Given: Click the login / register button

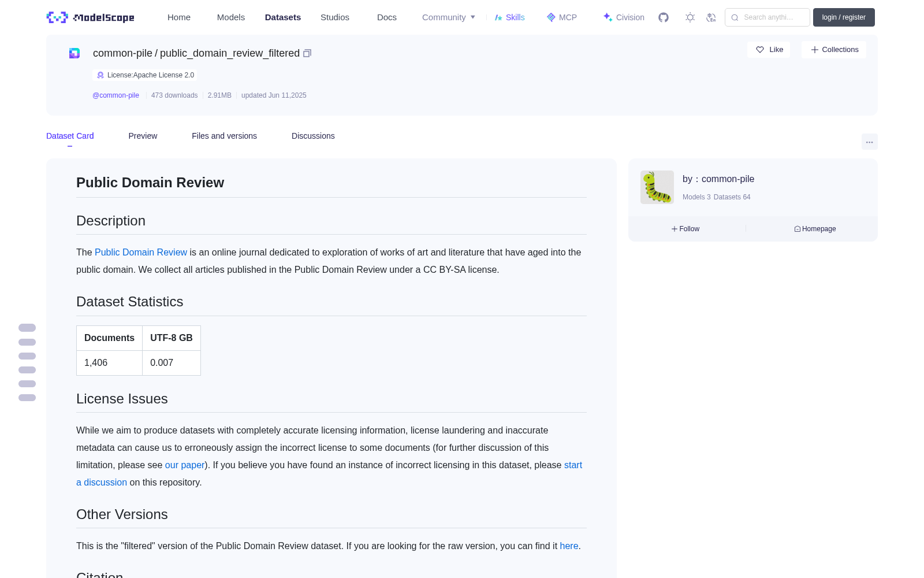Looking at the screenshot, I should click(844, 17).
